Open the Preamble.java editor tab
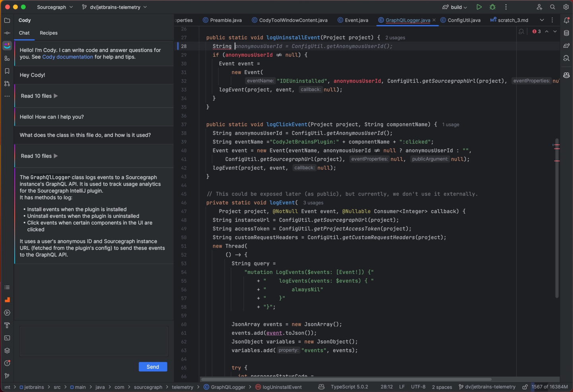The image size is (573, 392). pos(222,20)
